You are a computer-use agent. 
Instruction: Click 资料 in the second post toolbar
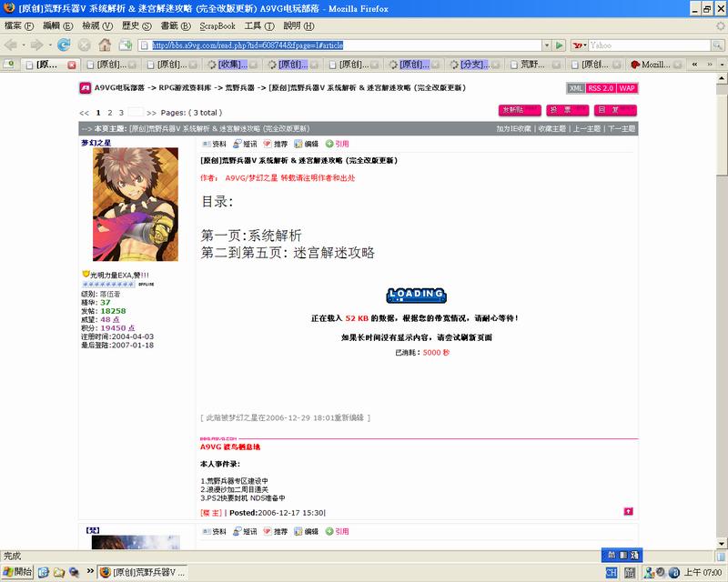point(214,531)
